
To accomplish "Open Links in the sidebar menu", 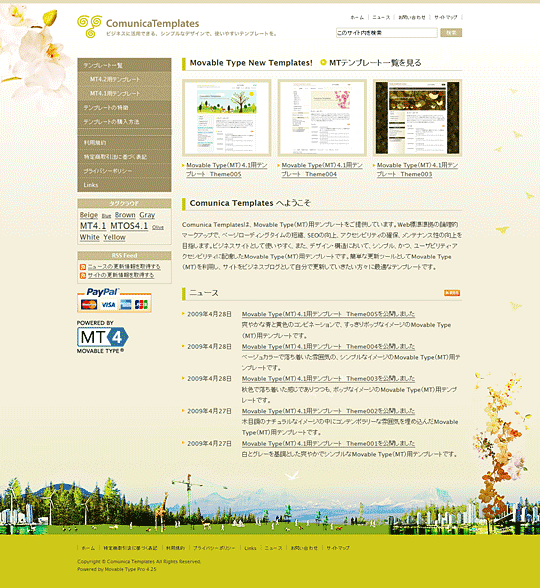I will [x=124, y=185].
